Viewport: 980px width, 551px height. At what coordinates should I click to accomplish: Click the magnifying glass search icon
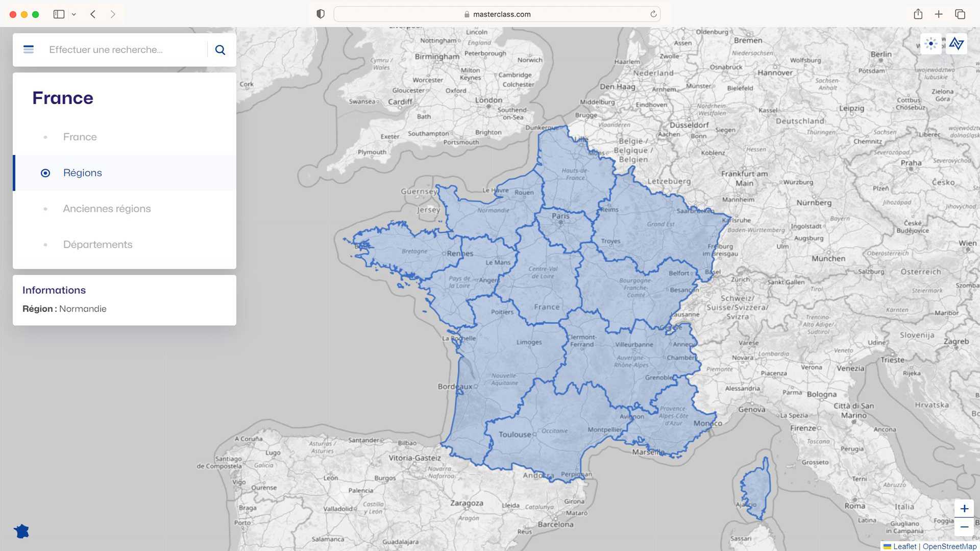click(220, 50)
